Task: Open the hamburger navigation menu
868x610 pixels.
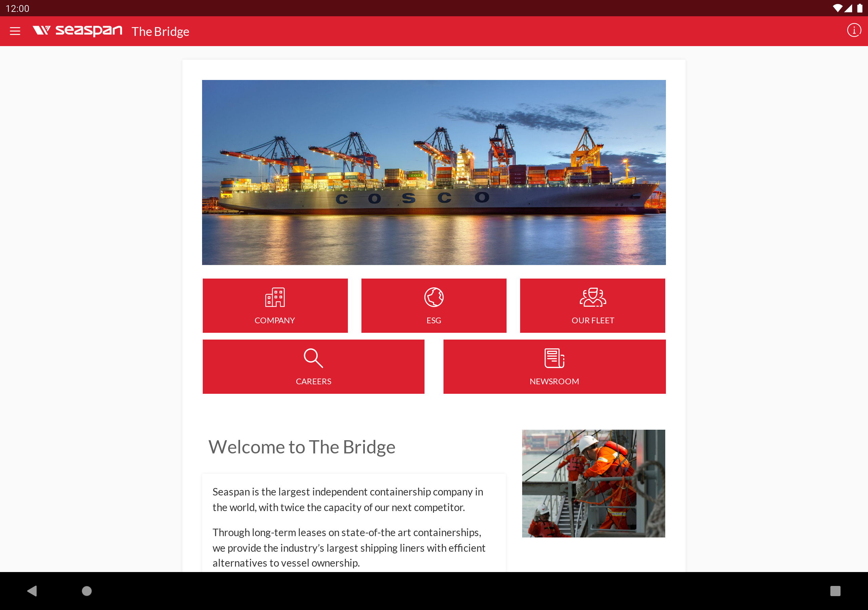Action: tap(15, 31)
